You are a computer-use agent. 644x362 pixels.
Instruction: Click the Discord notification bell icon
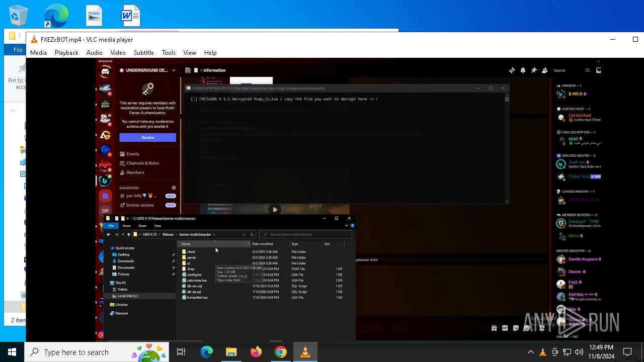[523, 70]
